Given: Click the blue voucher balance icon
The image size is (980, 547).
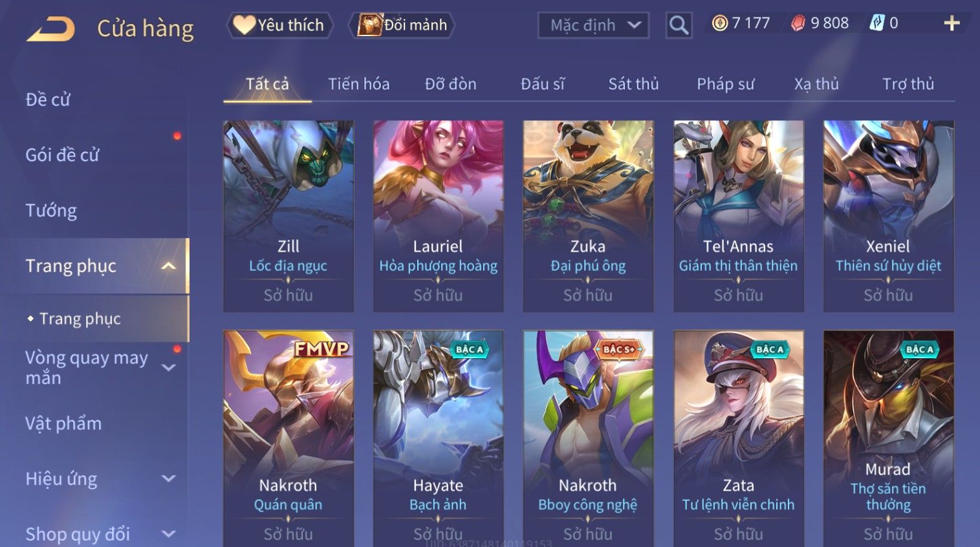Looking at the screenshot, I should (x=877, y=23).
